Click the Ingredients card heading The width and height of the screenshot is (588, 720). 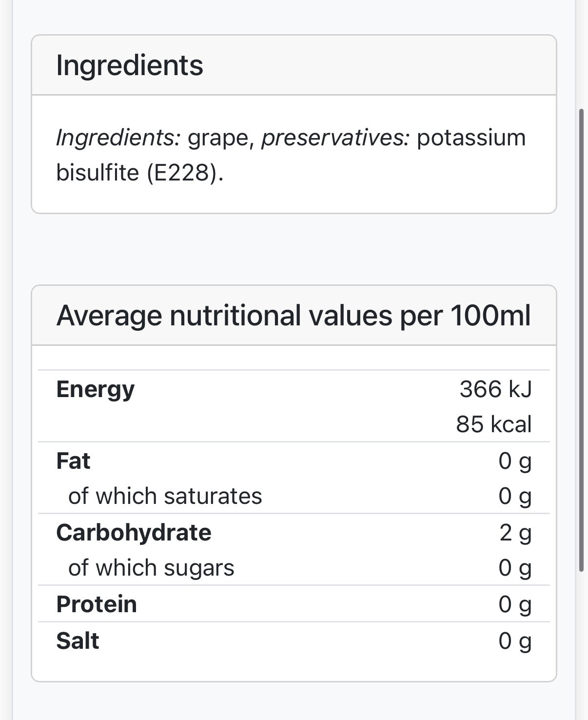click(x=130, y=65)
